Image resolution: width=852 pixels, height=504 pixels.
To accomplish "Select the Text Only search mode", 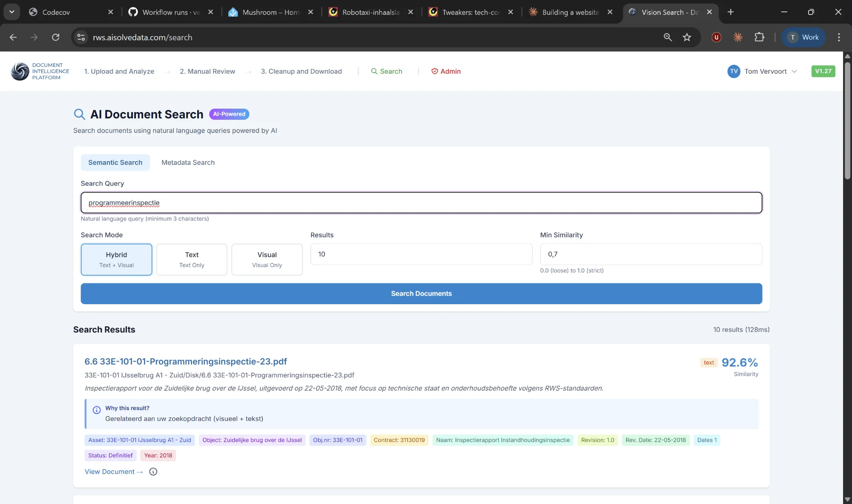I will [191, 259].
